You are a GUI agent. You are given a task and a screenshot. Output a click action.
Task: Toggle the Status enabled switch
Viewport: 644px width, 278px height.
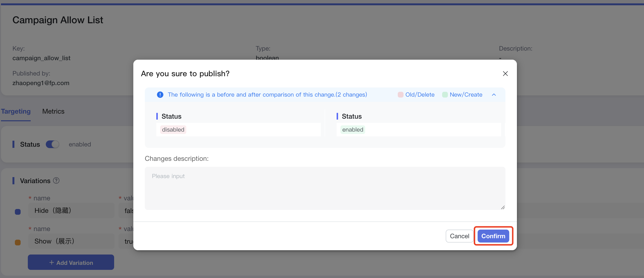click(x=53, y=144)
